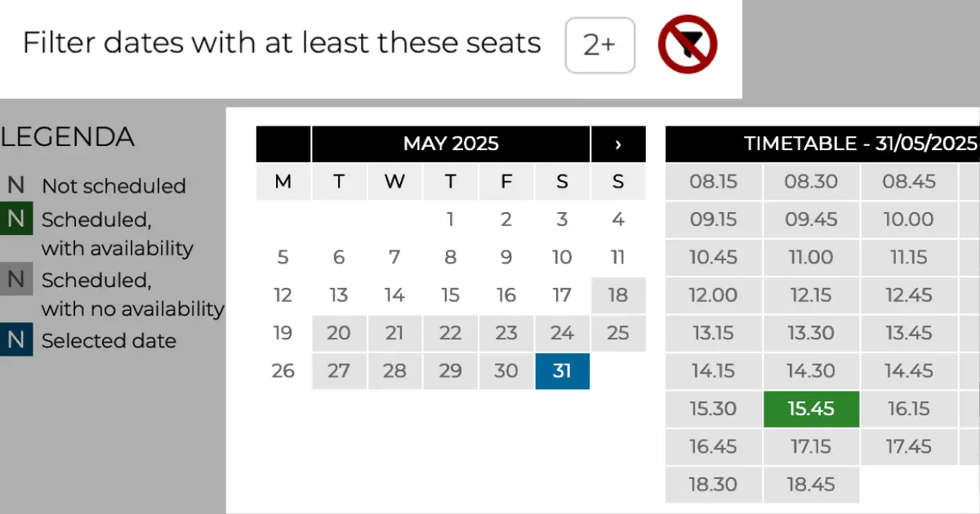Select May 23 date cell
Screen dimensions: 980x514
(x=506, y=333)
